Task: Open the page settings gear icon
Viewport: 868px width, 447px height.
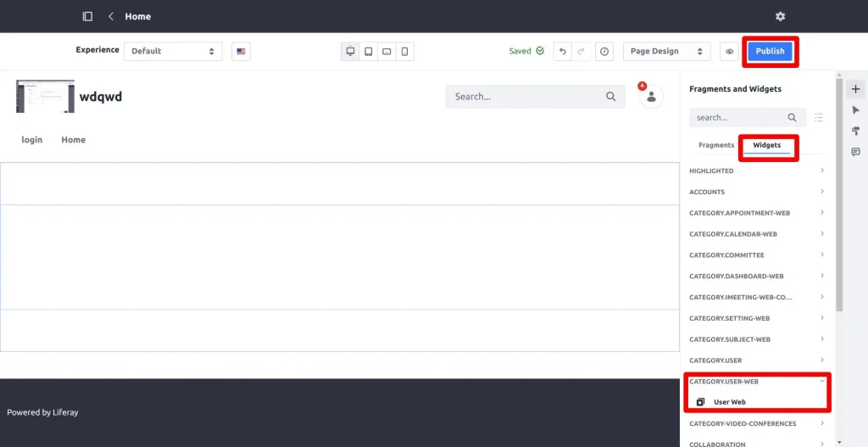Action: coord(780,17)
